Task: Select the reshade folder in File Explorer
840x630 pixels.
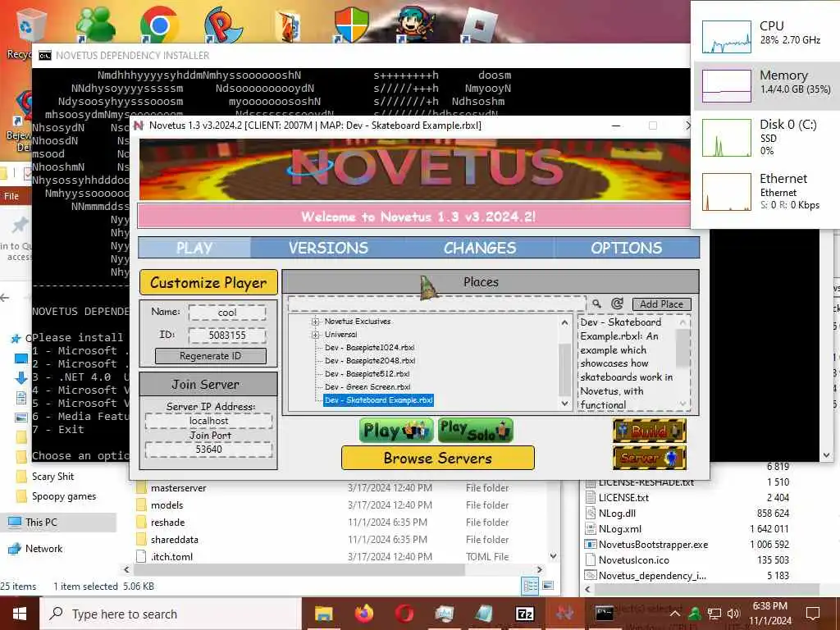Action: [x=167, y=523]
